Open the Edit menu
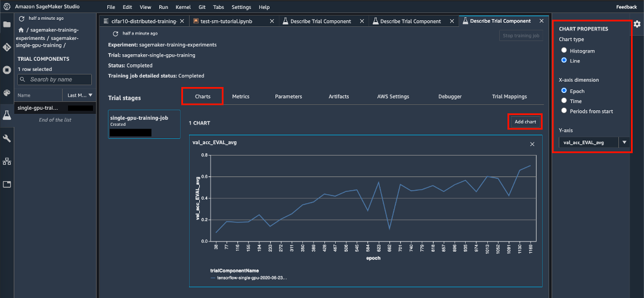Screen dimensions: 644x298 (128, 7)
